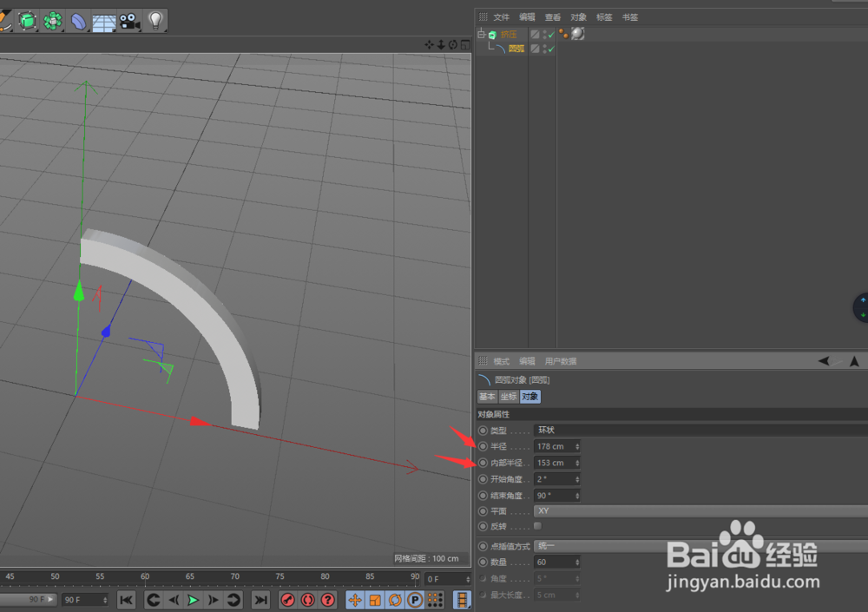This screenshot has height=612, width=868.
Task: Toggle the viewport maximize layout icon
Action: click(465, 45)
